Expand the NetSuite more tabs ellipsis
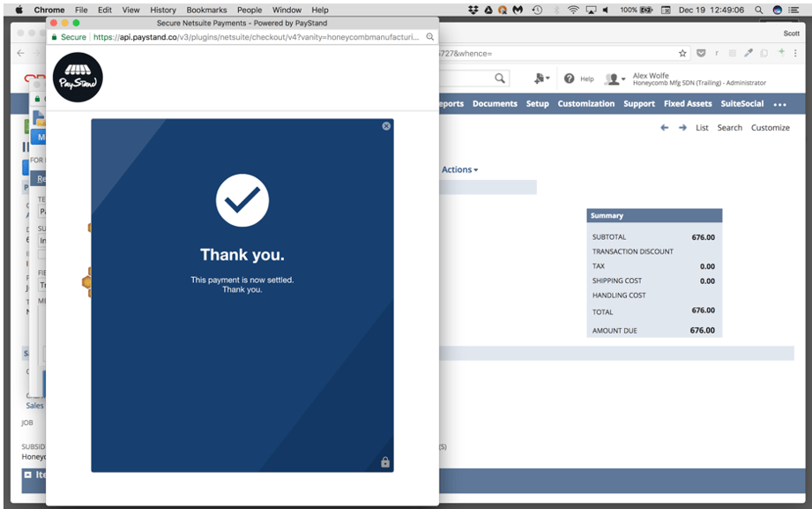Viewport: 812px width, 509px height. click(780, 104)
